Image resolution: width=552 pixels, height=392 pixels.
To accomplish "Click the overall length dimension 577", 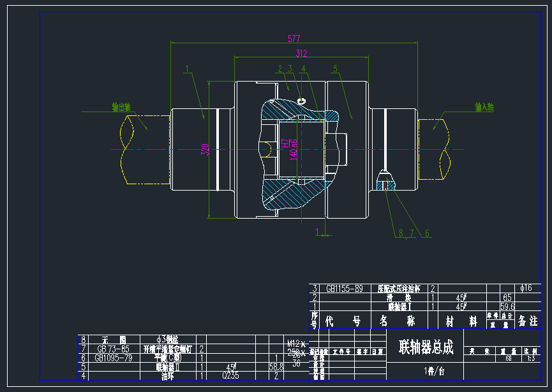I will click(x=294, y=39).
